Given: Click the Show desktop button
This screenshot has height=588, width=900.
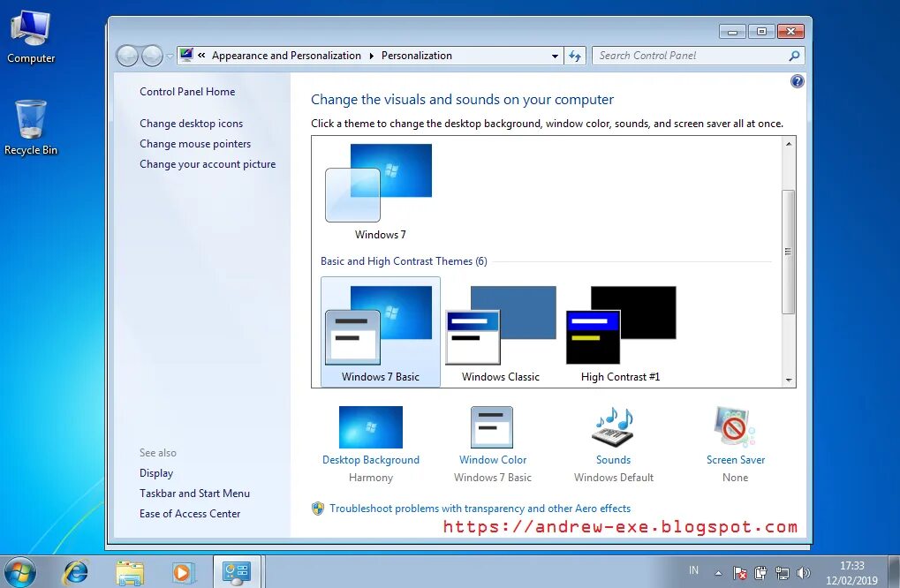Looking at the screenshot, I should [895, 571].
